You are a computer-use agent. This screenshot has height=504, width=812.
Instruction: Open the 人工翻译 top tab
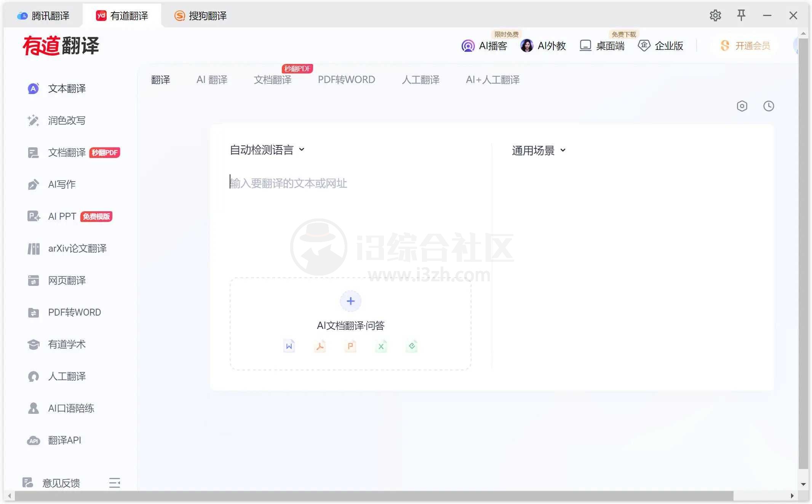[x=420, y=80]
